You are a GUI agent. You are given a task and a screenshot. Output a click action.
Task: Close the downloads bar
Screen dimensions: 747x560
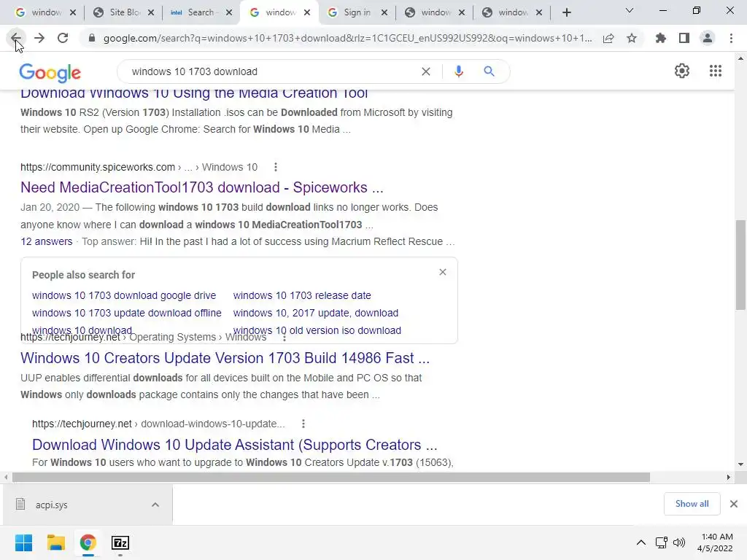[x=734, y=504]
